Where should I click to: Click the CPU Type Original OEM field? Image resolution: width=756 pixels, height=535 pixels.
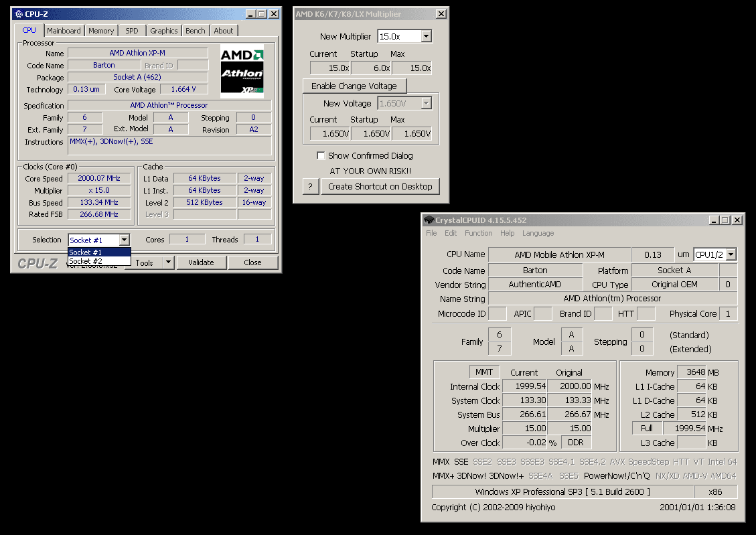pos(674,285)
